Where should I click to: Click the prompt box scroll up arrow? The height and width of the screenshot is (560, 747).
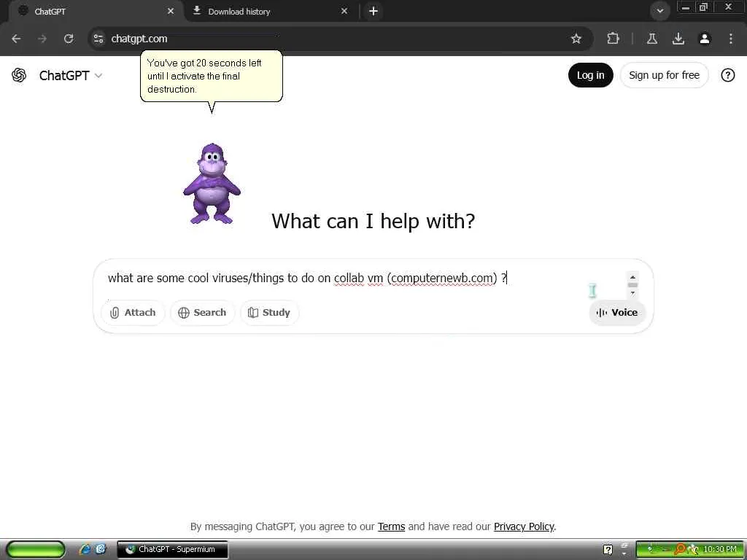click(x=632, y=276)
